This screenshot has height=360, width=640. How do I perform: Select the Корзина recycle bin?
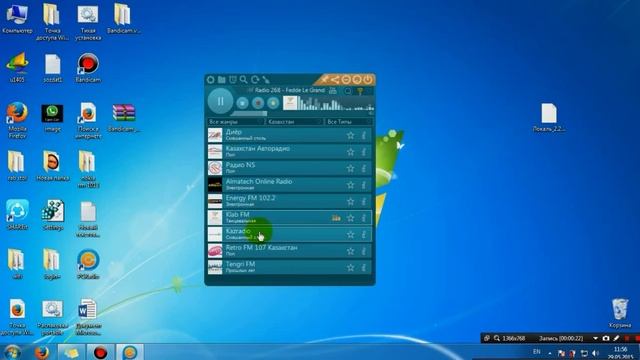(620, 313)
